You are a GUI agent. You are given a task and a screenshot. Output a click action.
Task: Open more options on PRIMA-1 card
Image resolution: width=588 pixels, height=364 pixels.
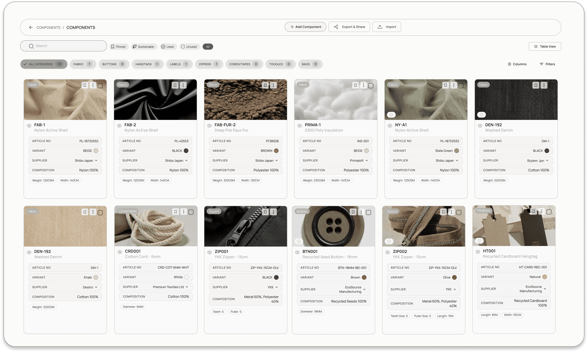click(363, 85)
